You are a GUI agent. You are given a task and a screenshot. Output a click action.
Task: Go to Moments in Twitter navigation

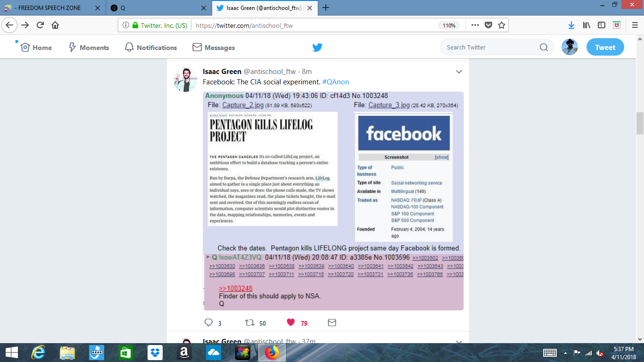tap(89, 48)
